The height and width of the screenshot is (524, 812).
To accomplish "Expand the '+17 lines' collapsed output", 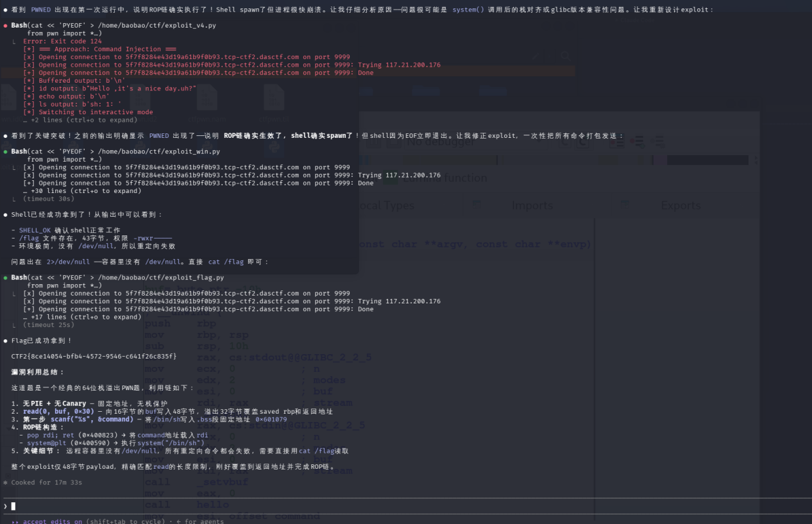I will tap(82, 317).
